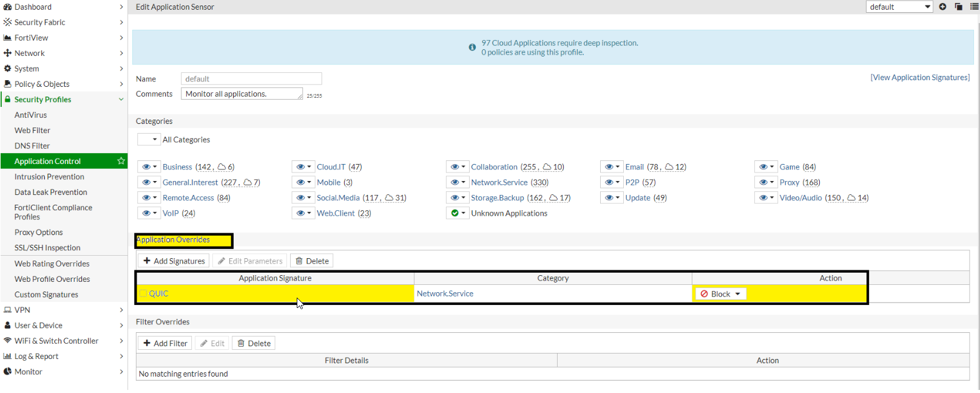Click the VPN monitor icon
This screenshot has width=980, height=393.
7,310
